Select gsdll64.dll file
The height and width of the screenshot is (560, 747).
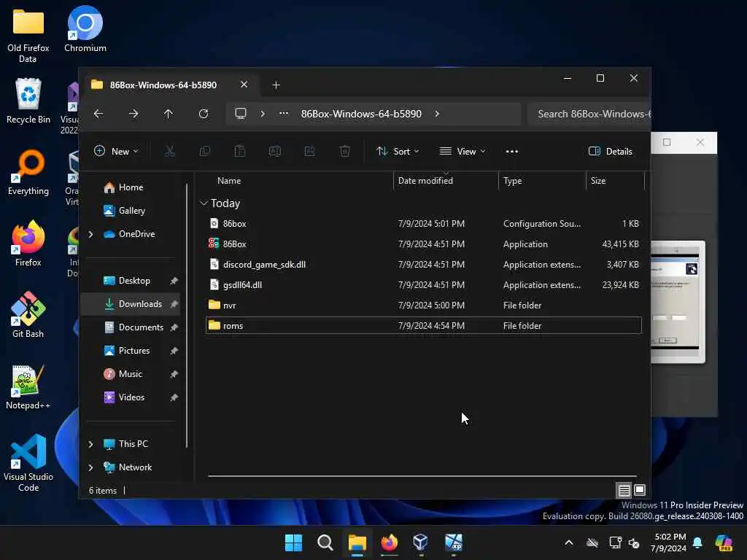(x=424, y=285)
